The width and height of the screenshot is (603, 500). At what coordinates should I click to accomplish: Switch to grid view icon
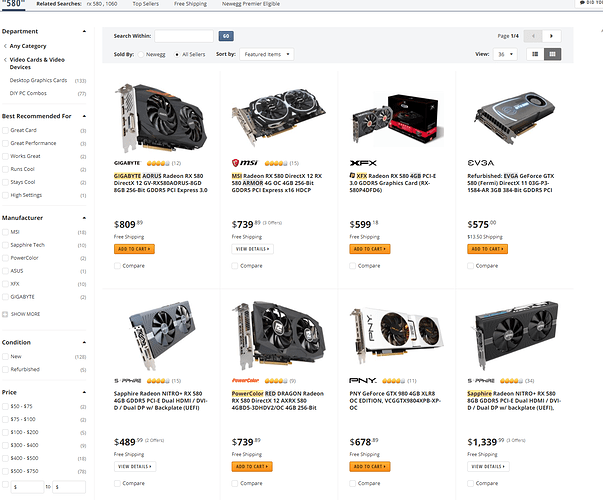tap(553, 54)
